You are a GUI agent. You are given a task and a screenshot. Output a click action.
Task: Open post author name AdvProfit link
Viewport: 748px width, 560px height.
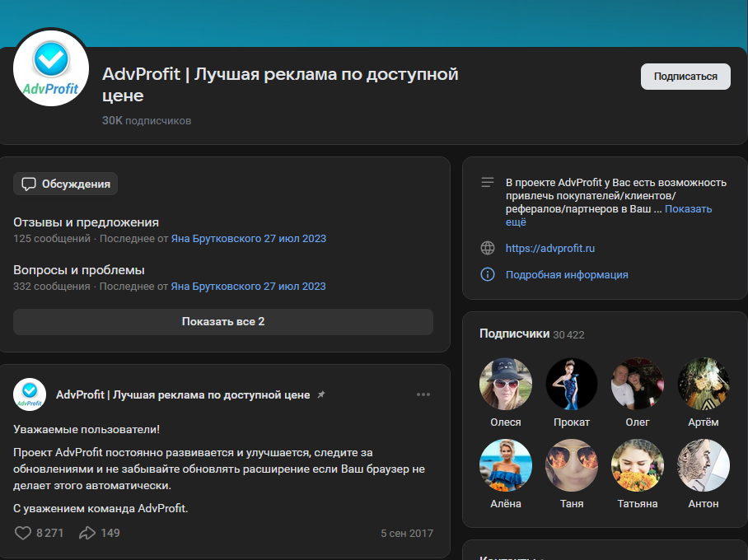pos(183,395)
